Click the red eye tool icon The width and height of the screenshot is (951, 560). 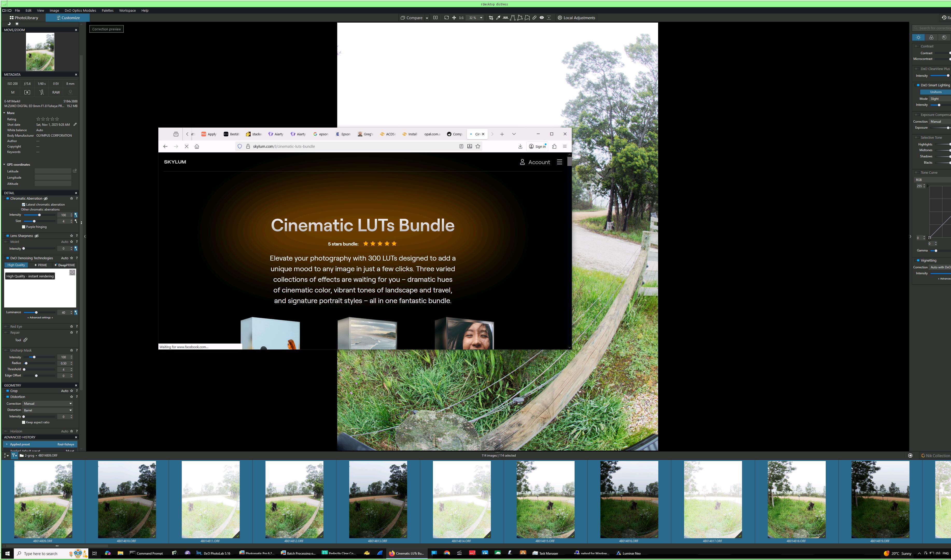541,18
